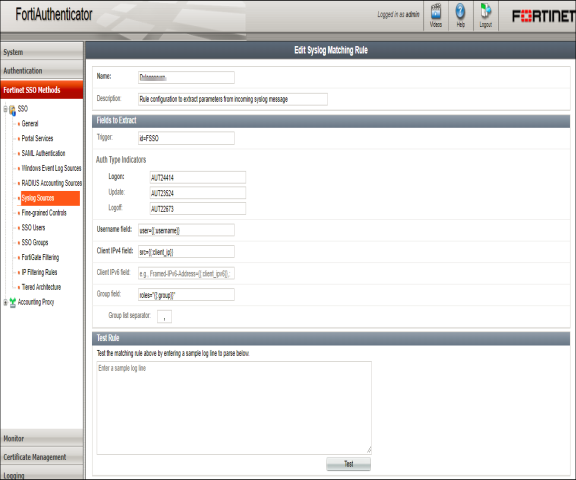This screenshot has width=576, height=480.
Task: Click the Client IPv6 field input
Action: [186, 274]
